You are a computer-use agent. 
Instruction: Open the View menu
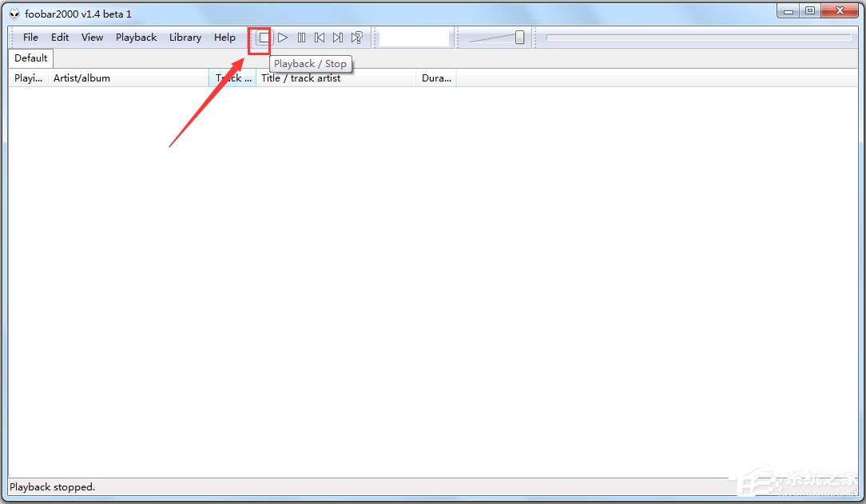(x=92, y=37)
